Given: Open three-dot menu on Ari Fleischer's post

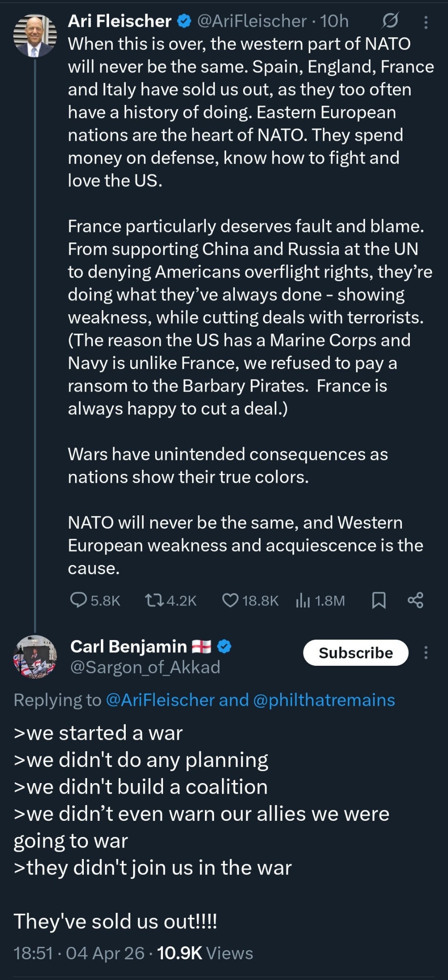Looking at the screenshot, I should coord(426,22).
